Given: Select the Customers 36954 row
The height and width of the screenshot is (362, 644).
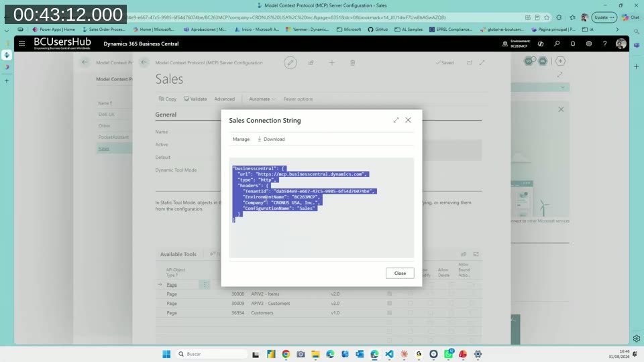Looking at the screenshot, I should (318, 313).
